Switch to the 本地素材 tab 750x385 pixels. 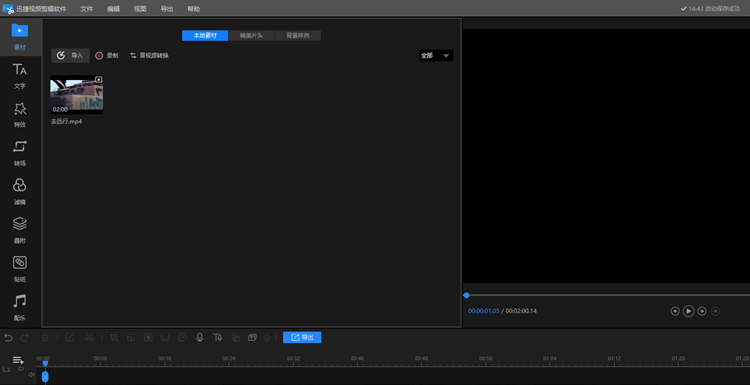tap(205, 36)
